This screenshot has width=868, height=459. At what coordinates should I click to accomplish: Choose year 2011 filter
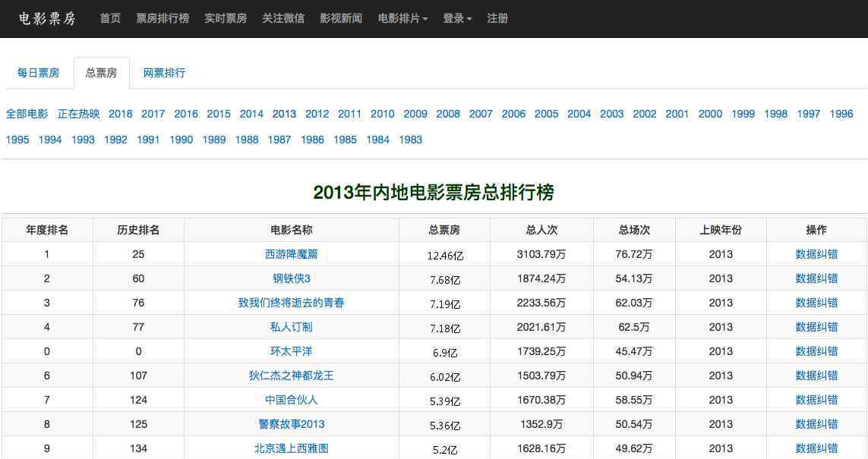[350, 114]
